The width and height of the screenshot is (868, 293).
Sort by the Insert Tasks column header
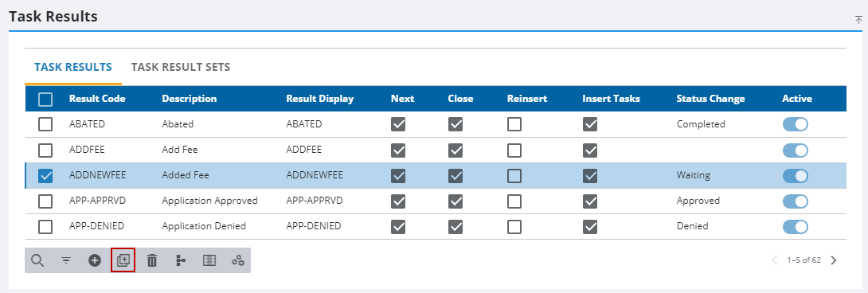point(611,100)
